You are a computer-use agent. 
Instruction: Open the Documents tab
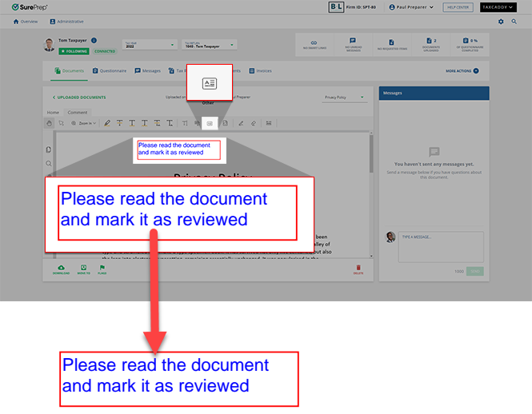tap(70, 71)
